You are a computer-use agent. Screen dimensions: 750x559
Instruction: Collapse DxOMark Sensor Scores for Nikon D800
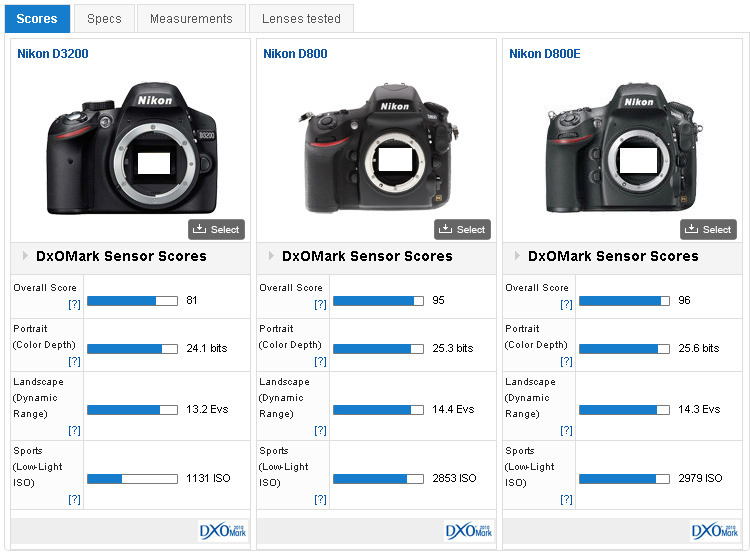[x=271, y=256]
